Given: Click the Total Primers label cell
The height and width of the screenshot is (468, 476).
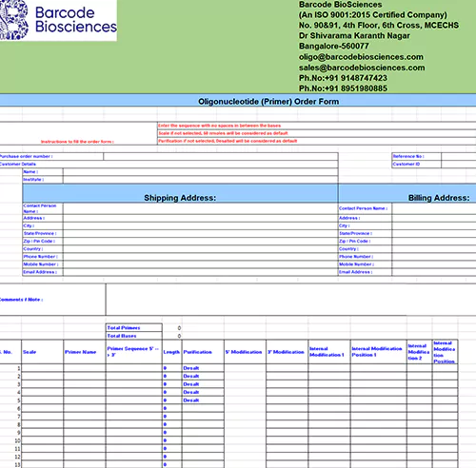Looking at the screenshot, I should [x=134, y=327].
